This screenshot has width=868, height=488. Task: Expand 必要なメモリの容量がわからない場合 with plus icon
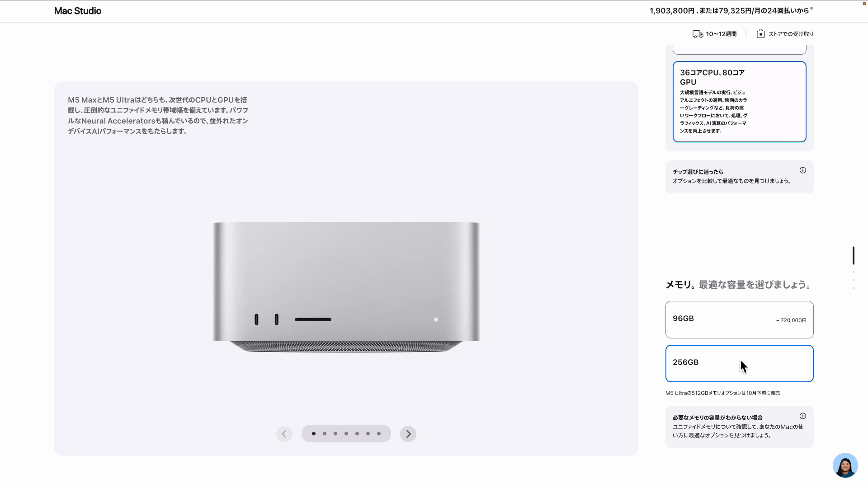pyautogui.click(x=802, y=416)
